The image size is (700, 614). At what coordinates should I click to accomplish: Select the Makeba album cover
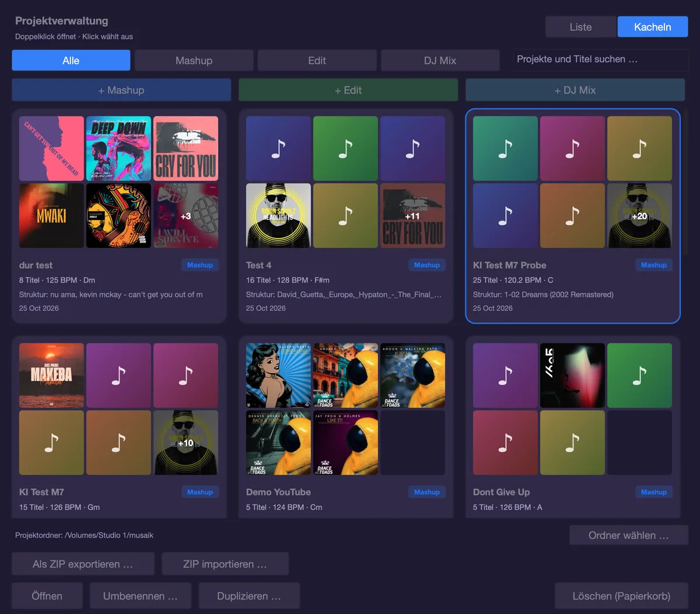coord(51,376)
